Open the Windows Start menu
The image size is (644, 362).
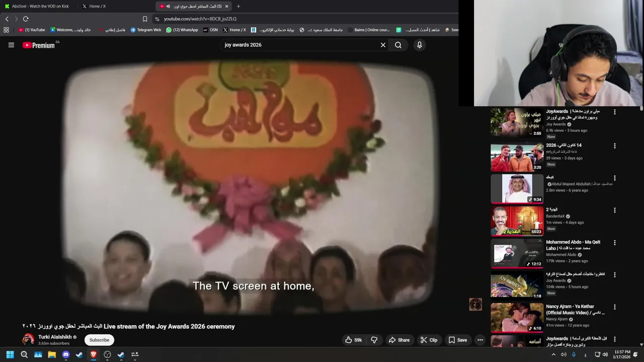(x=10, y=354)
